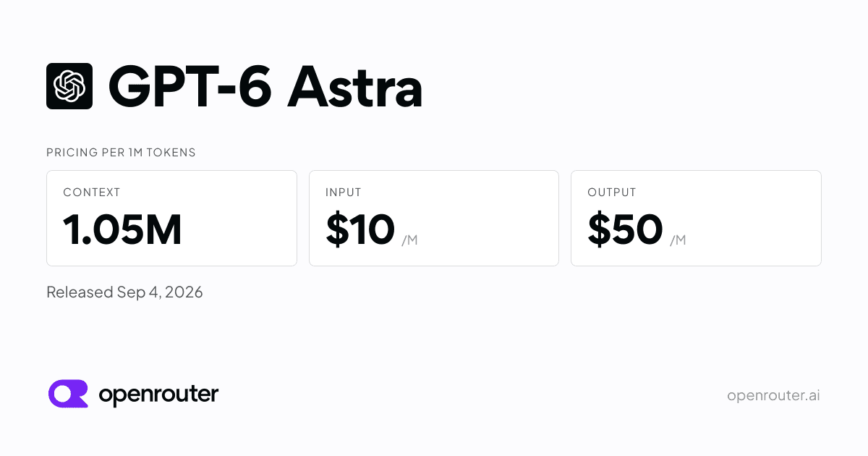The width and height of the screenshot is (868, 456).
Task: Open the openrouter.ai link
Action: coord(773,395)
